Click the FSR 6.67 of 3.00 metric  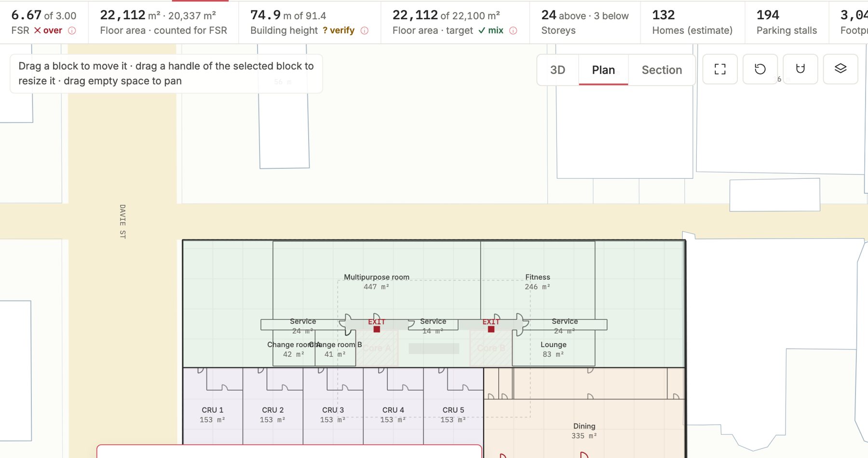(44, 22)
